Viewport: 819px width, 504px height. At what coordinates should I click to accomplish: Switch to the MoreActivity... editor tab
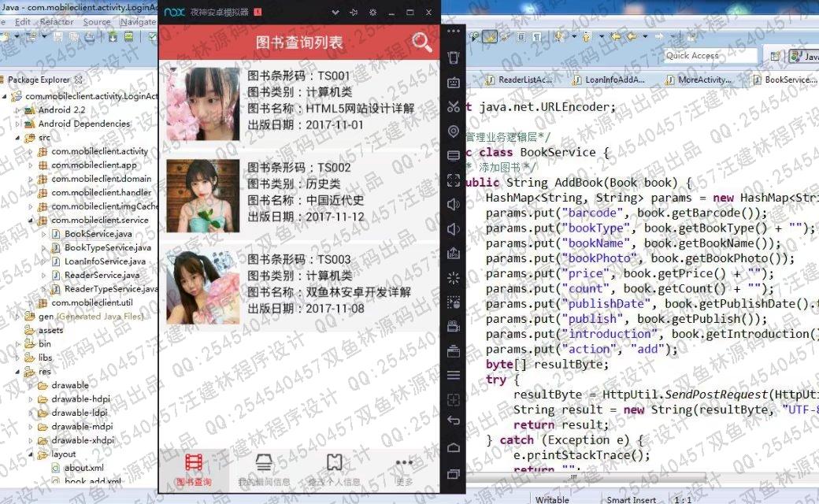(698, 80)
